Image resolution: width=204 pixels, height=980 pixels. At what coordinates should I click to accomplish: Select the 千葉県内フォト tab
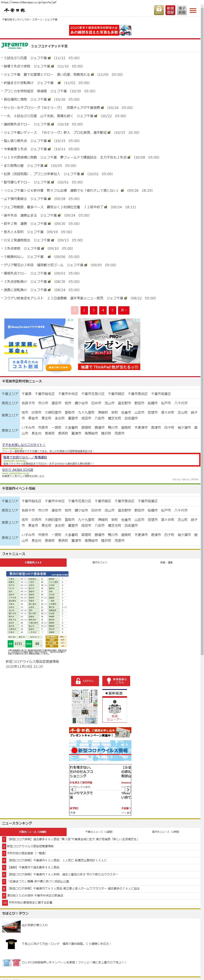pos(33,562)
